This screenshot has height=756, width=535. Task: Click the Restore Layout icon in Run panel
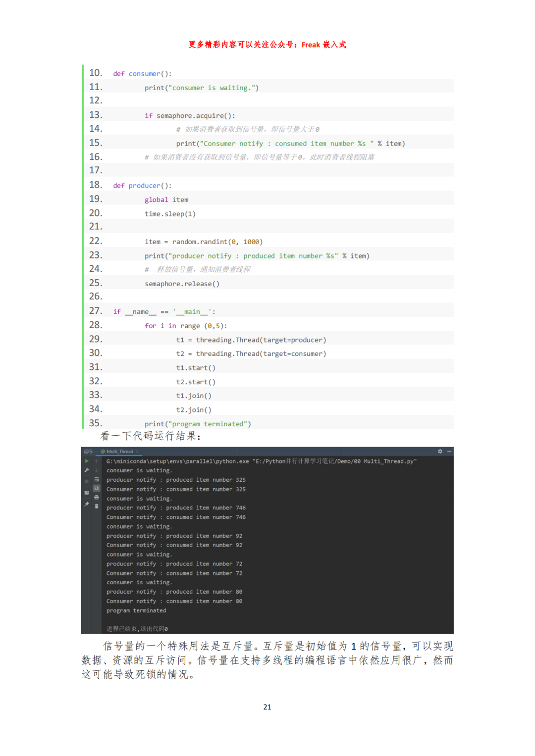(87, 493)
